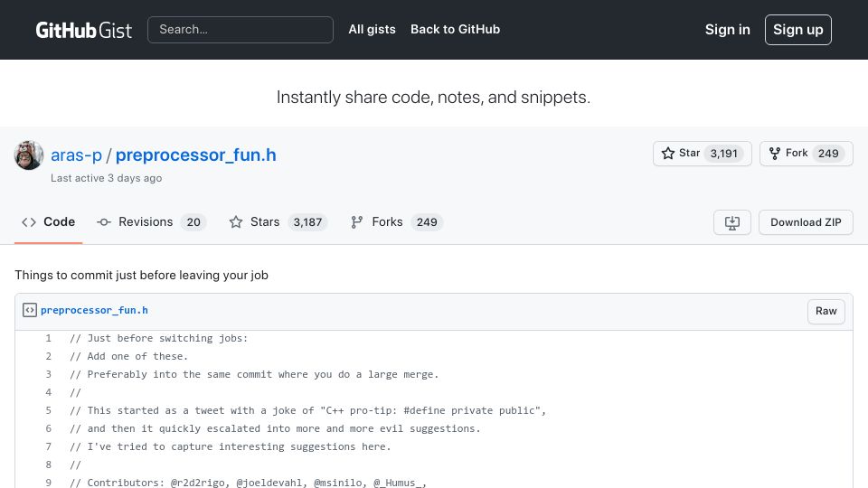Open the 249 fork count beside Fork
This screenshot has width=868, height=488.
[x=828, y=154]
